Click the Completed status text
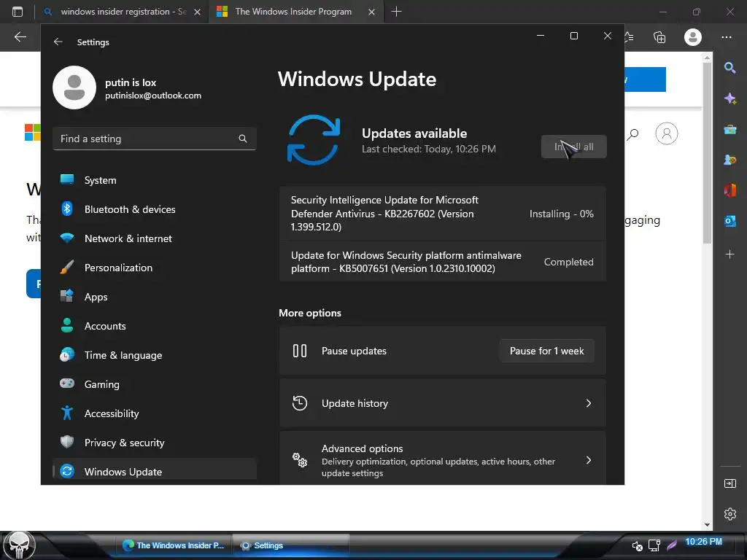Image resolution: width=747 pixels, height=560 pixels. pyautogui.click(x=568, y=262)
